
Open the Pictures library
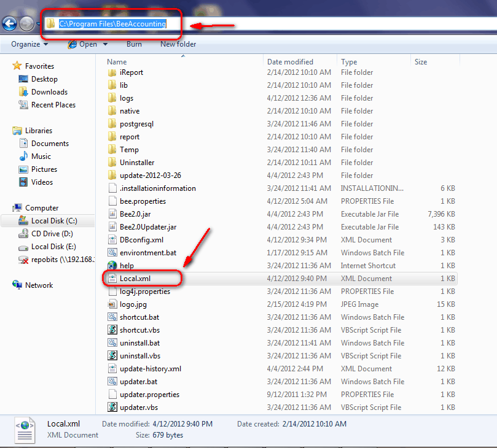[44, 169]
